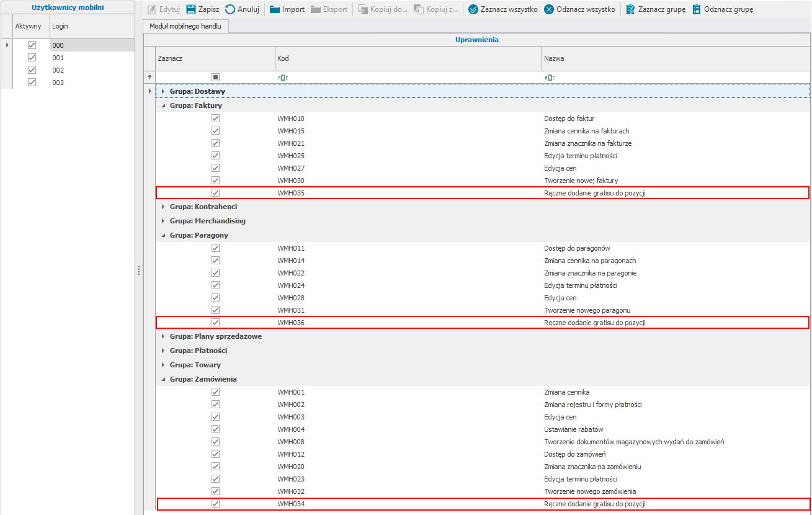Toggle the header select-all checkbox in Zaznacz filter row
The height and width of the screenshot is (515, 812).
coord(216,77)
